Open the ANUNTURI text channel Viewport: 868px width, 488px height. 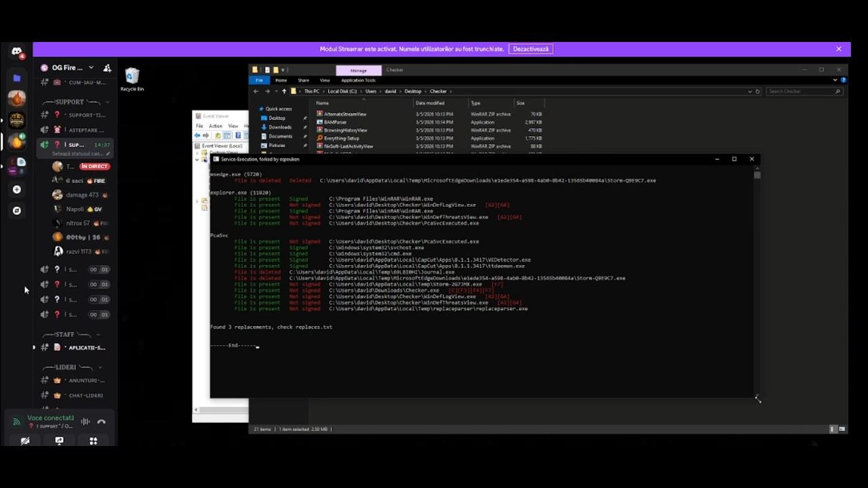75,380
